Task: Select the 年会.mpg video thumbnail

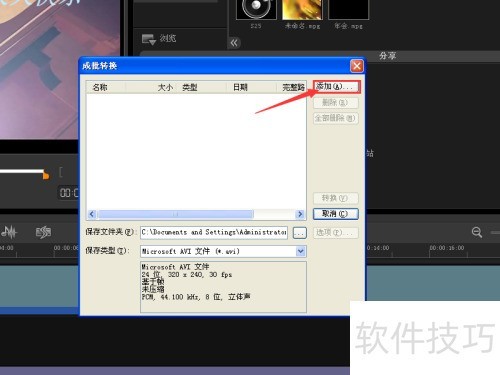Action: click(348, 9)
